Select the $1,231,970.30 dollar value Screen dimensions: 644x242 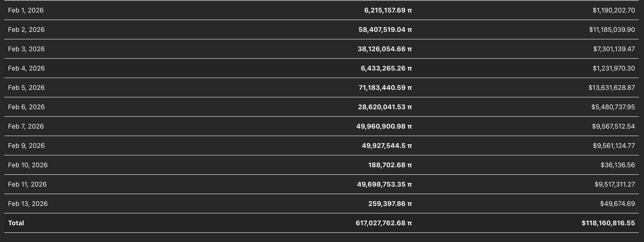[x=614, y=68]
